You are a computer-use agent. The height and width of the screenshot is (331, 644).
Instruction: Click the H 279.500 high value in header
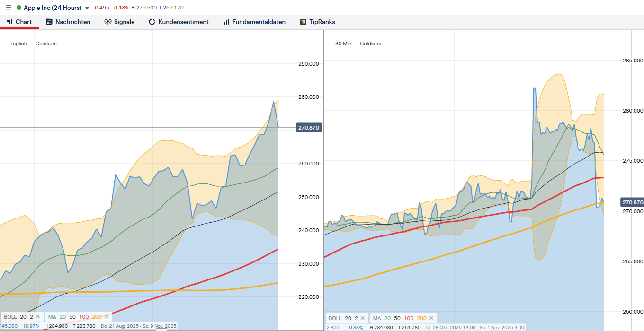[x=144, y=8]
